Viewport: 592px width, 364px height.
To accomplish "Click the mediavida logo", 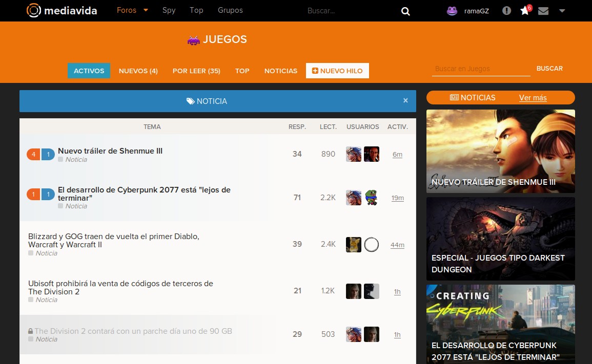I will point(62,11).
